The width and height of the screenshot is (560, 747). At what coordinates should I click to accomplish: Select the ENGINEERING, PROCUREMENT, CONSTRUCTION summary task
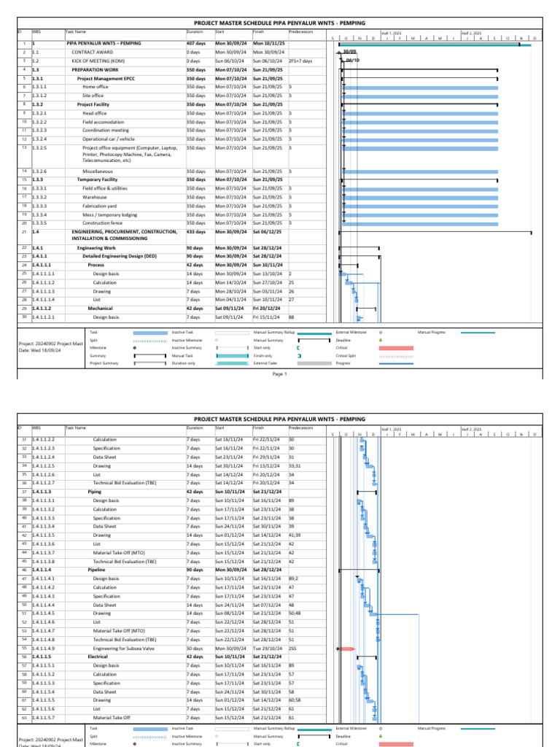(x=124, y=235)
